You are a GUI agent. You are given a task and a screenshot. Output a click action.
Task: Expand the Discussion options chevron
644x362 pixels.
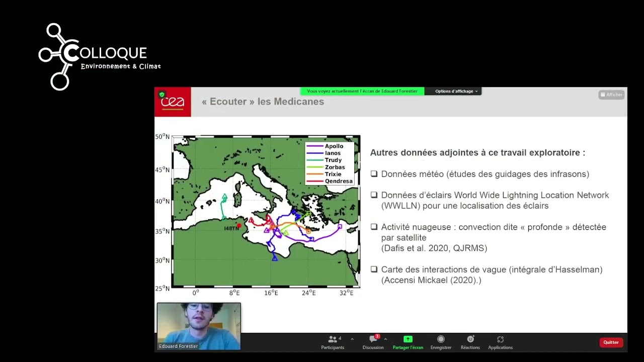coord(385,339)
